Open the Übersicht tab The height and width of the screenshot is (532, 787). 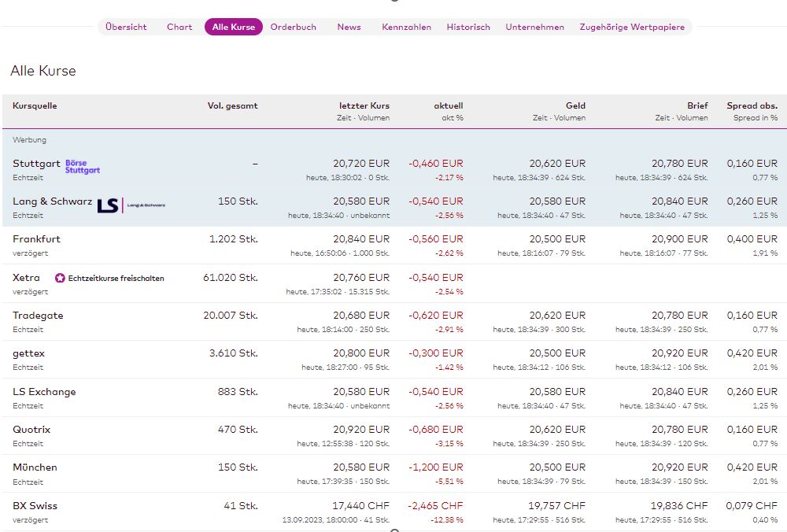126,27
